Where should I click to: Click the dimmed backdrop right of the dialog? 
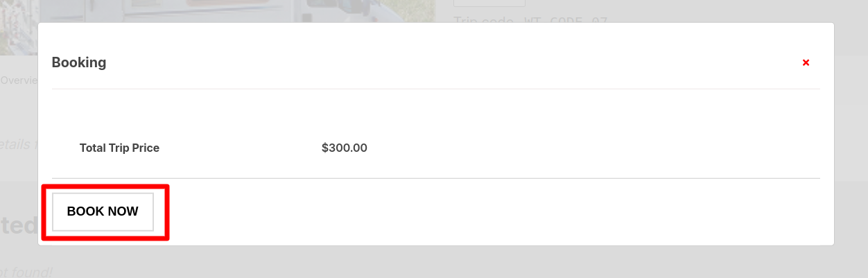[851, 139]
